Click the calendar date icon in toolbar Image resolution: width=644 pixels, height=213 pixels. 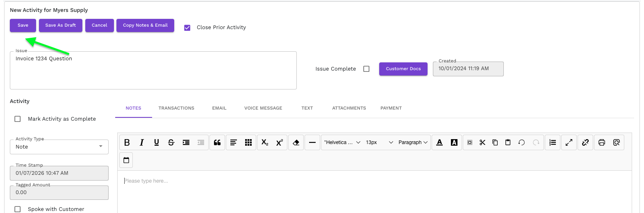pyautogui.click(x=126, y=160)
